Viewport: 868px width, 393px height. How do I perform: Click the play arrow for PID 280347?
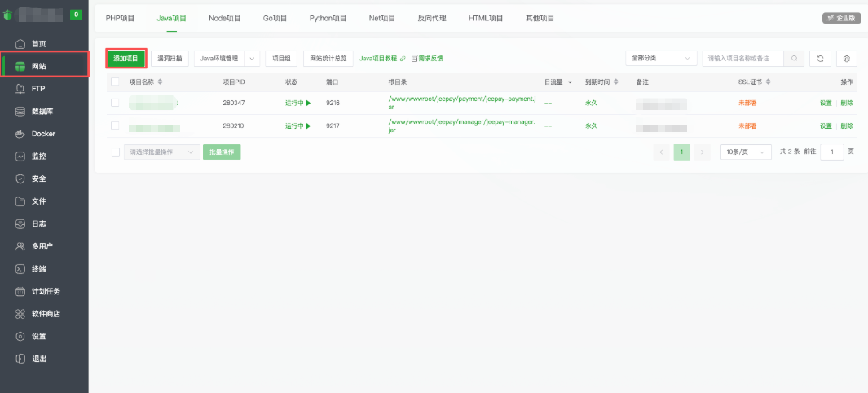tap(308, 103)
